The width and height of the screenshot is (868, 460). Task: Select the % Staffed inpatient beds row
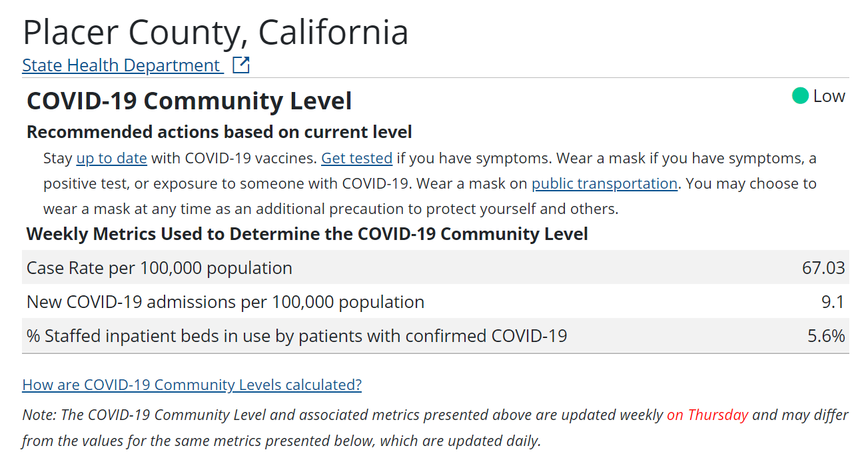pyautogui.click(x=436, y=335)
